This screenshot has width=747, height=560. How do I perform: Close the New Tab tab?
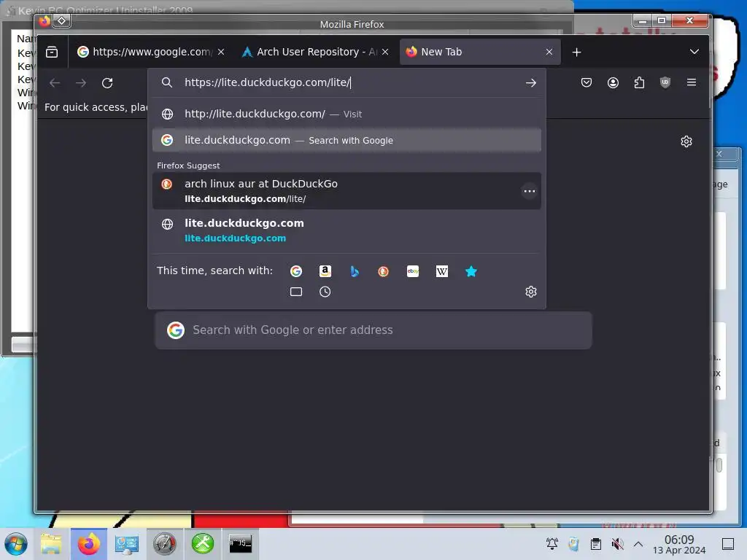[549, 52]
